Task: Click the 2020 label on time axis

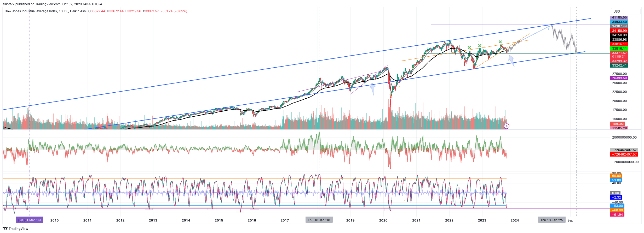Action: tap(383, 220)
